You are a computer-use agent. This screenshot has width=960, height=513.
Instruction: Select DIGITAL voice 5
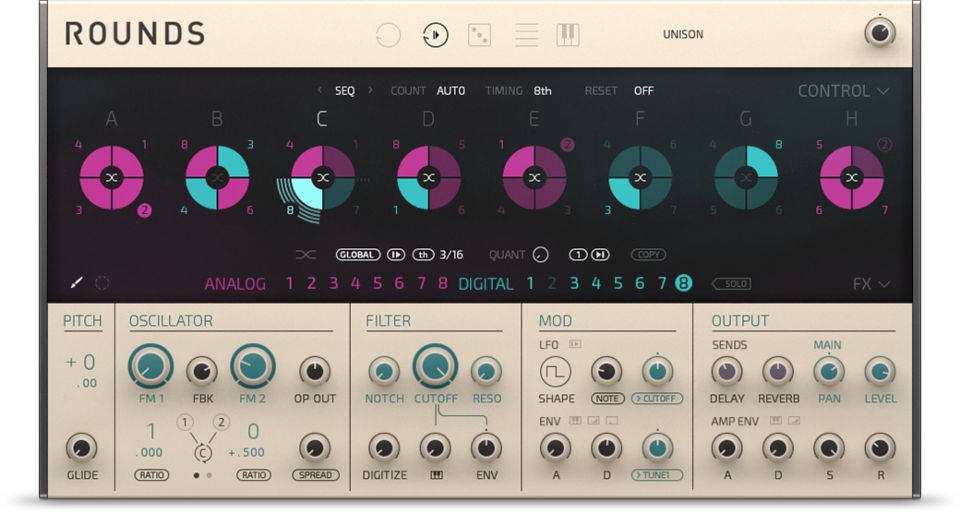click(x=618, y=284)
